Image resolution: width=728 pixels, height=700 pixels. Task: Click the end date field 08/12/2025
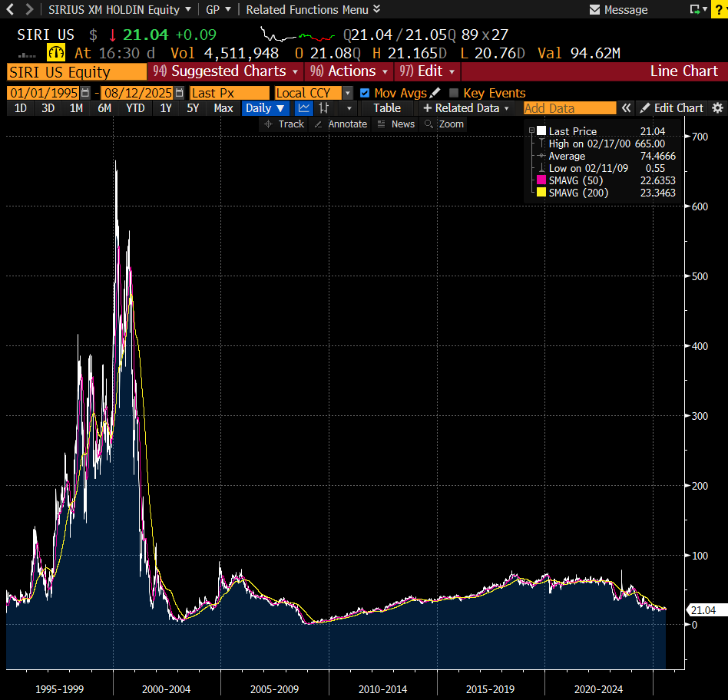(x=138, y=93)
